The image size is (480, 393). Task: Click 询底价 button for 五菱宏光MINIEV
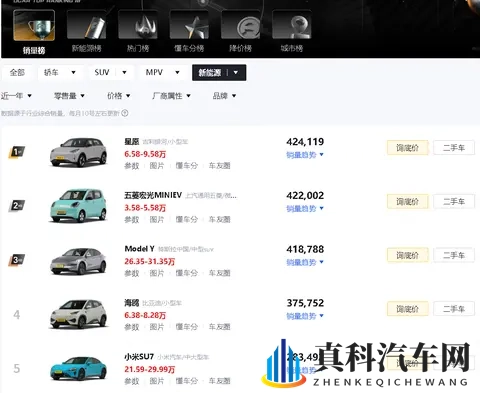[x=408, y=202]
